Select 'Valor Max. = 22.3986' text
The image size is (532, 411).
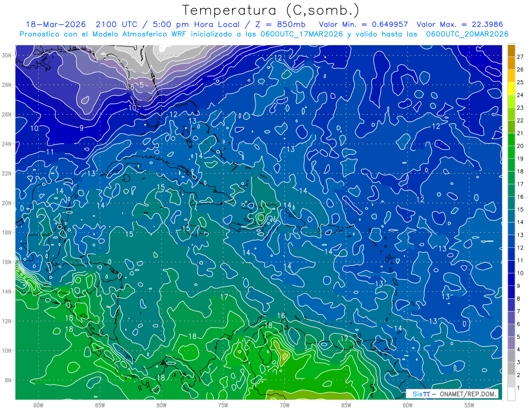[460, 24]
